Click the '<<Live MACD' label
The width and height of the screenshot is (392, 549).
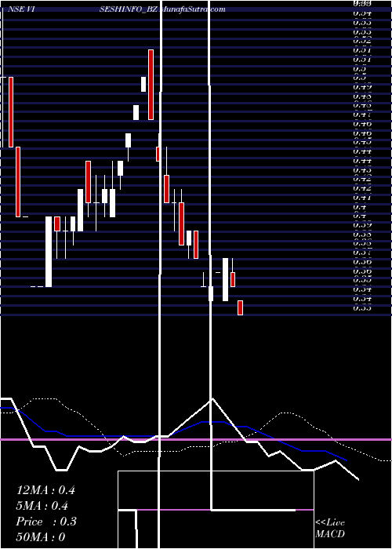(x=330, y=529)
